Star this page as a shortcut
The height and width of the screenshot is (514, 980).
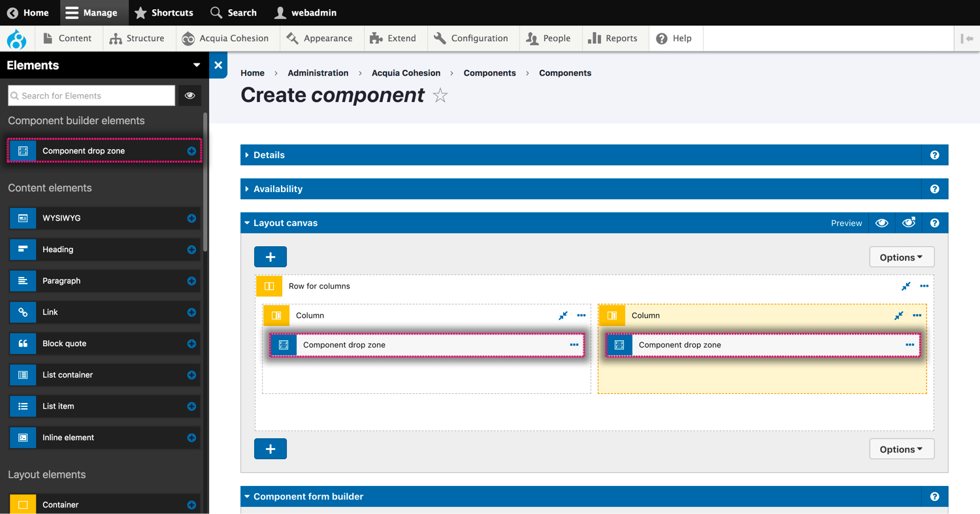coord(440,95)
